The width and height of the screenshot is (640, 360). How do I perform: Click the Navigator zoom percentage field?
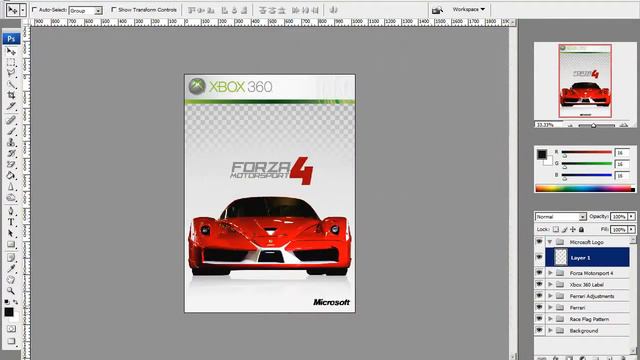(x=548, y=125)
